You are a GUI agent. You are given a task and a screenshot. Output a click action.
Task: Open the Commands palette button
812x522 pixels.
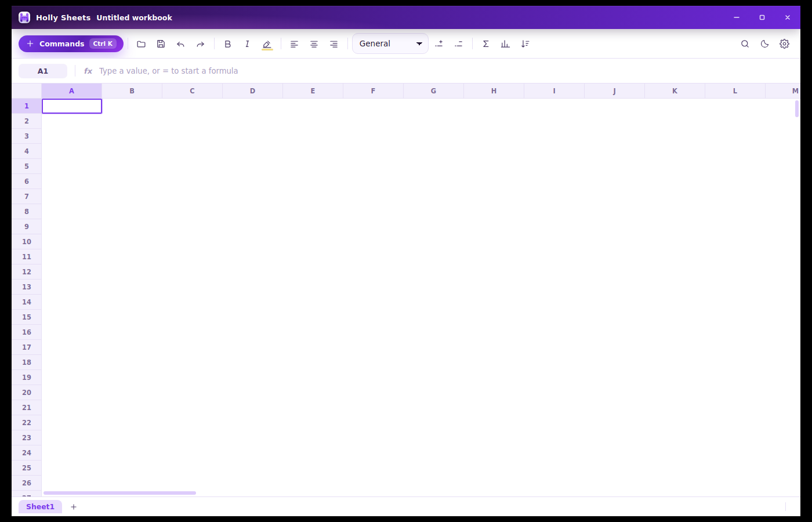(71, 43)
